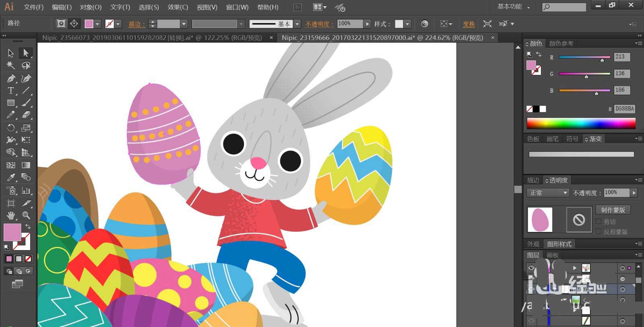Click the RGB color spectrum bar
644x327 pixels.
[x=581, y=123]
